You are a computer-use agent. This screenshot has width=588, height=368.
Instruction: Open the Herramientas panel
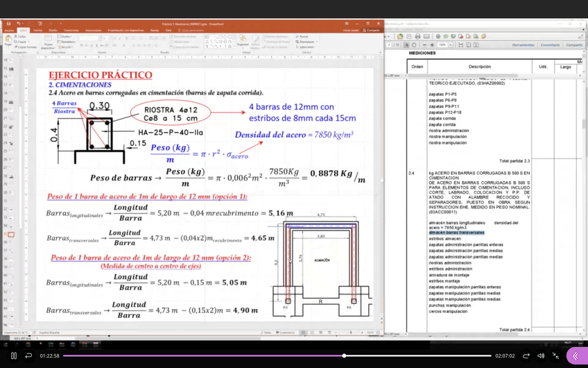click(523, 45)
